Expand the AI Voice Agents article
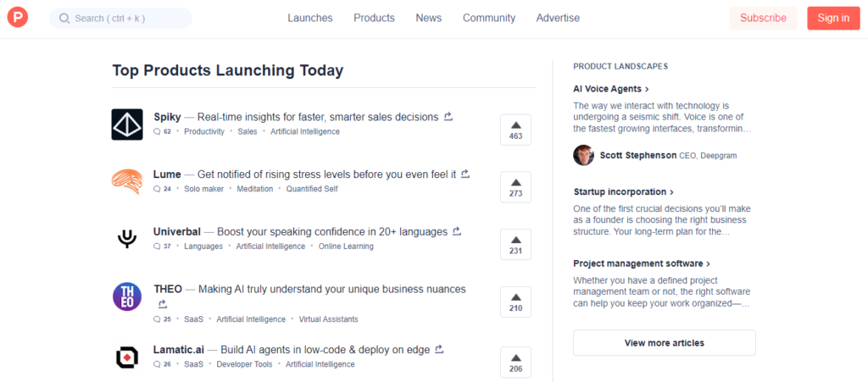The width and height of the screenshot is (868, 382). click(611, 89)
